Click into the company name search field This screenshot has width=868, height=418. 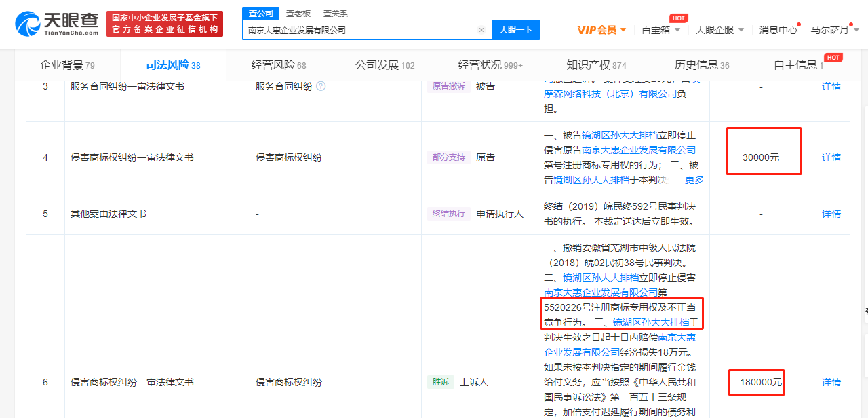[359, 30]
